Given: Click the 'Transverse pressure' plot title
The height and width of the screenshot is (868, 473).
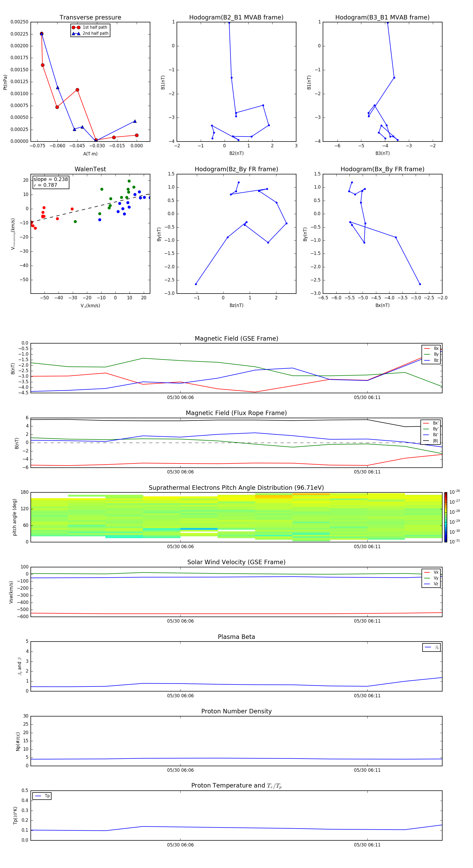Looking at the screenshot, I should 90,18.
